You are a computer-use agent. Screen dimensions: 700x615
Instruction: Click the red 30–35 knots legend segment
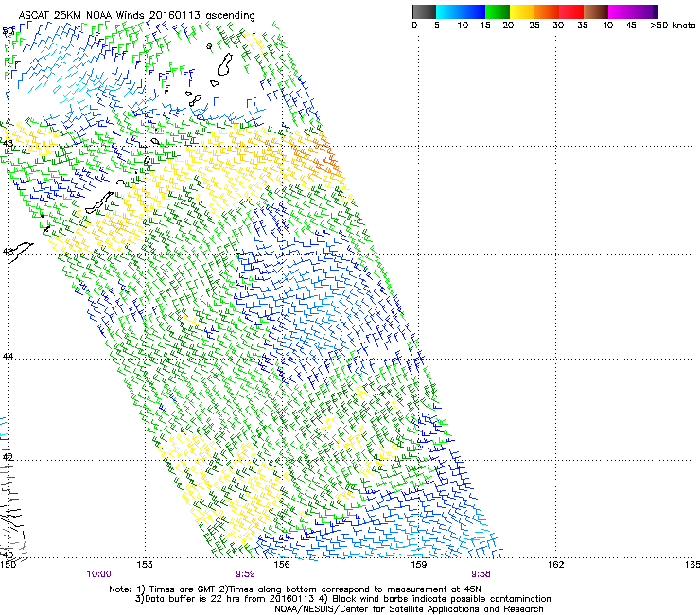point(571,11)
